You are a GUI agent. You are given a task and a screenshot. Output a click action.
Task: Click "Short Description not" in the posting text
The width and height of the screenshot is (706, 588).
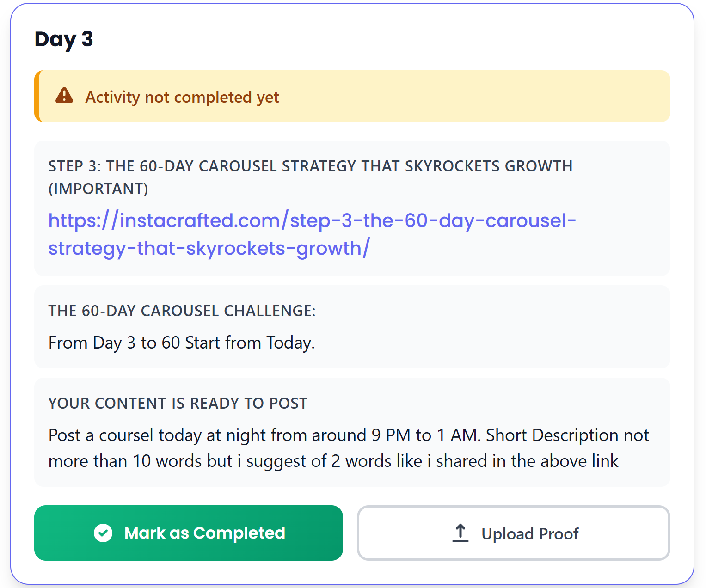click(567, 435)
